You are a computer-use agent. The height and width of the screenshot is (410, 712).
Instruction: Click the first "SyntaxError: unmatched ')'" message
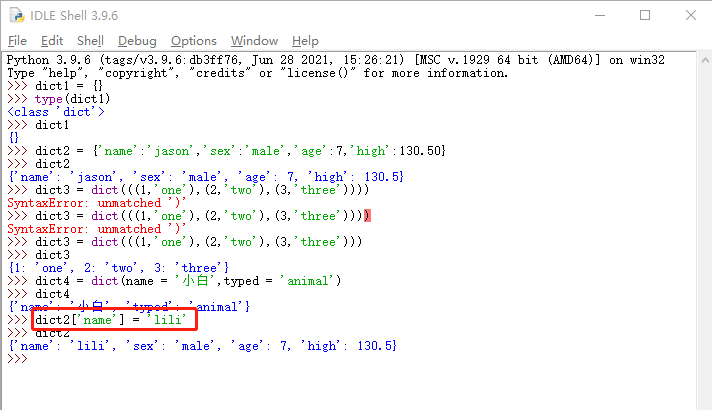97,203
